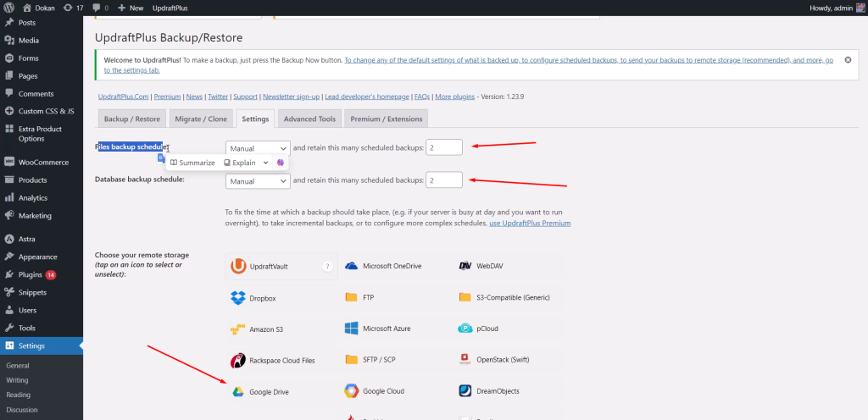
Task: Open the Support link
Action: coord(245,97)
